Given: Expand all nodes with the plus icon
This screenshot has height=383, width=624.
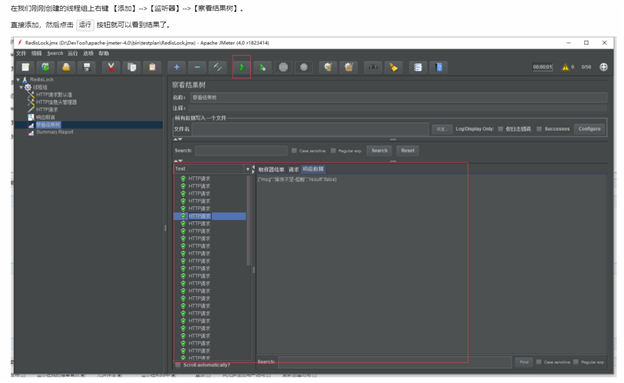Looking at the screenshot, I should [x=177, y=67].
